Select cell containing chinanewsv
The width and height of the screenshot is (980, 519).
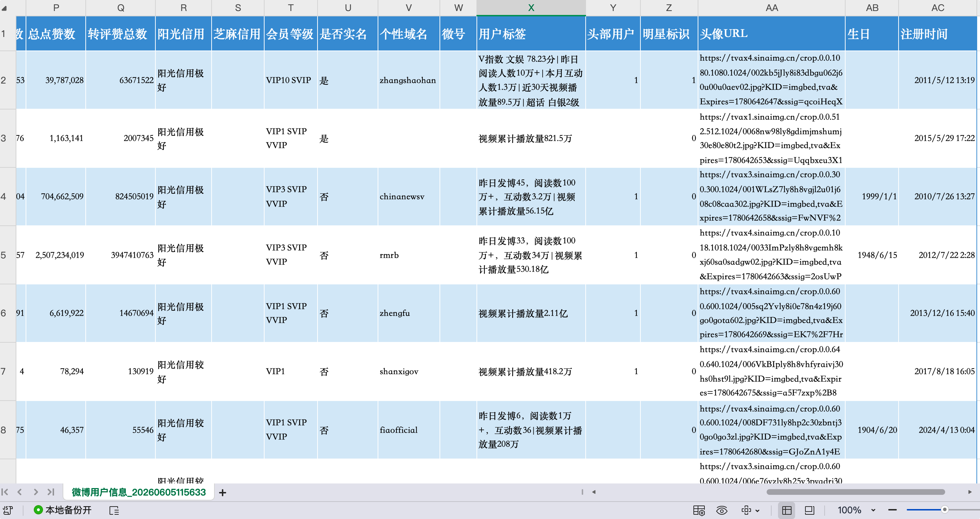[x=409, y=197]
